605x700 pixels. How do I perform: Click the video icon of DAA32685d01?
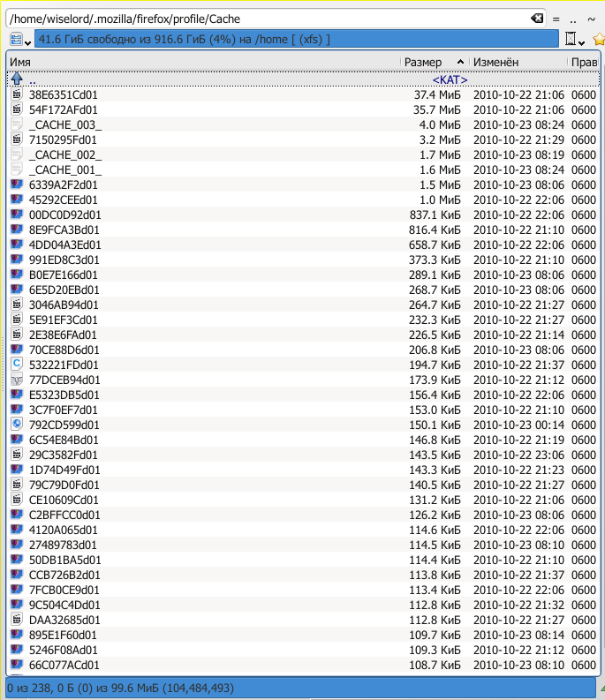tap(17, 619)
